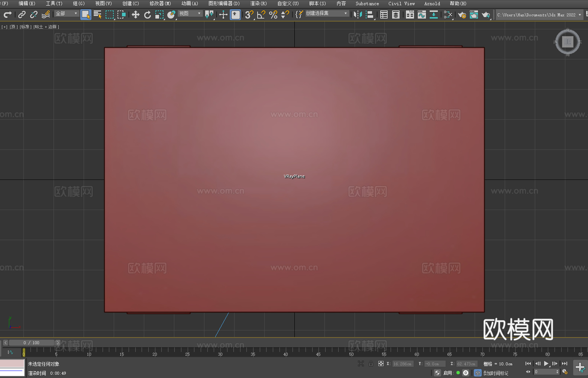Screen dimensions: 588x378
Task: Activate the Select Object tool
Action: click(x=86, y=15)
